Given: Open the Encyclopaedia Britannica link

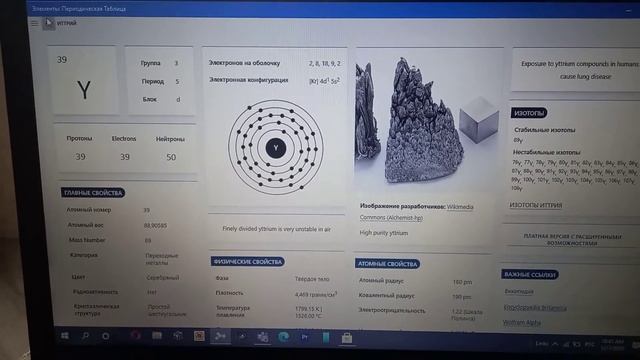Looking at the screenshot, I should coord(535,308).
